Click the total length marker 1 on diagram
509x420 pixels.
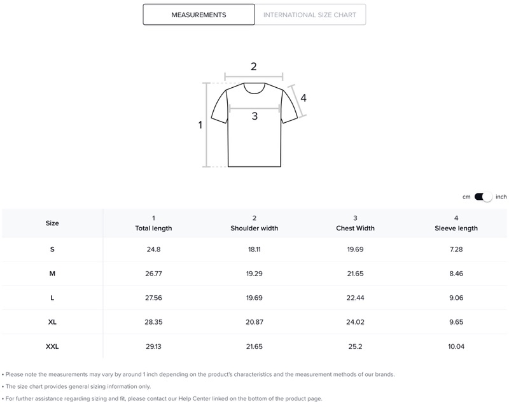point(200,125)
